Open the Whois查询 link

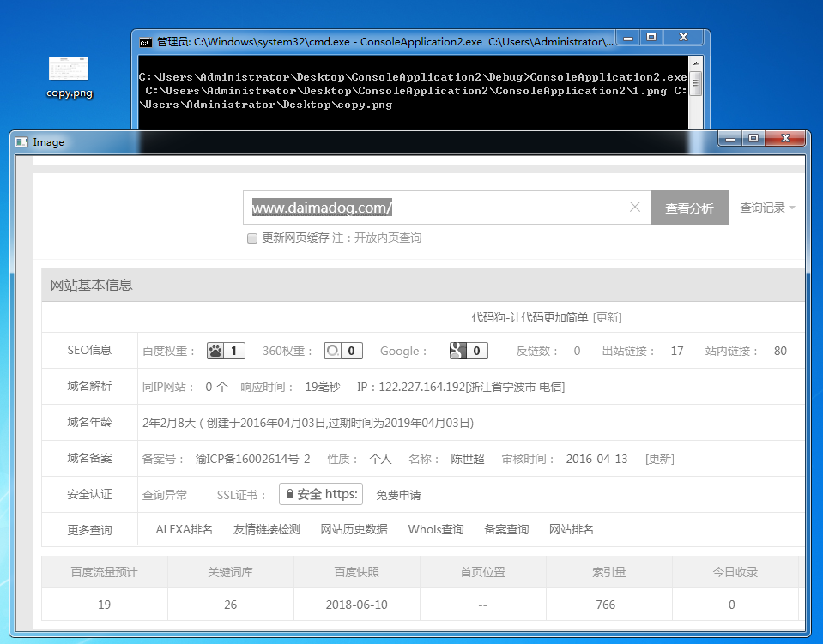(x=436, y=530)
